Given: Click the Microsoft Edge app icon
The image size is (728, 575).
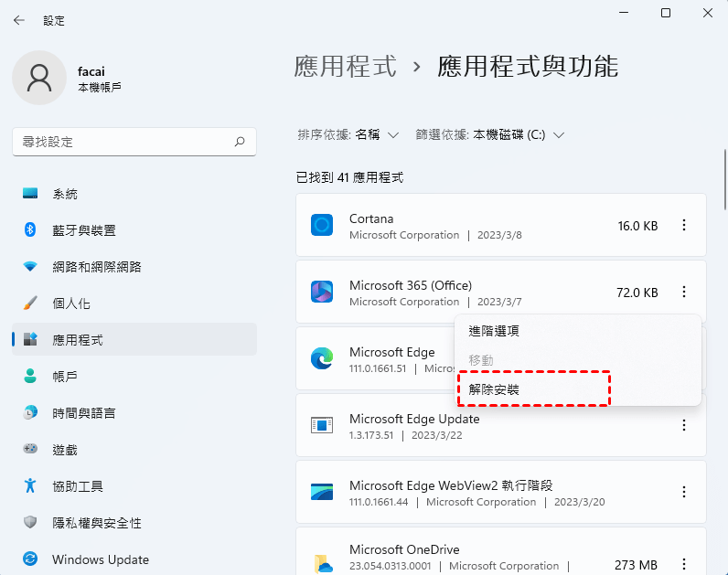Looking at the screenshot, I should click(x=322, y=358).
